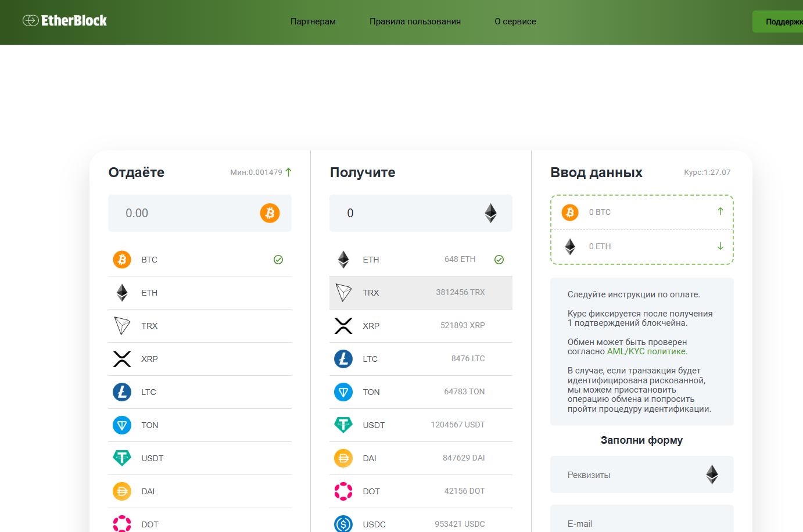Toggle the ETH selected checkmark in Получите

[499, 260]
